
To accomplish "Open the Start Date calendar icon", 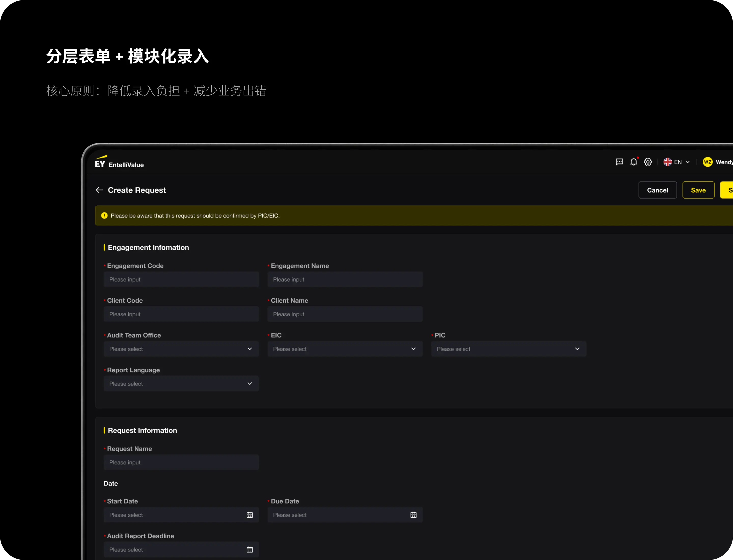I will 250,515.
